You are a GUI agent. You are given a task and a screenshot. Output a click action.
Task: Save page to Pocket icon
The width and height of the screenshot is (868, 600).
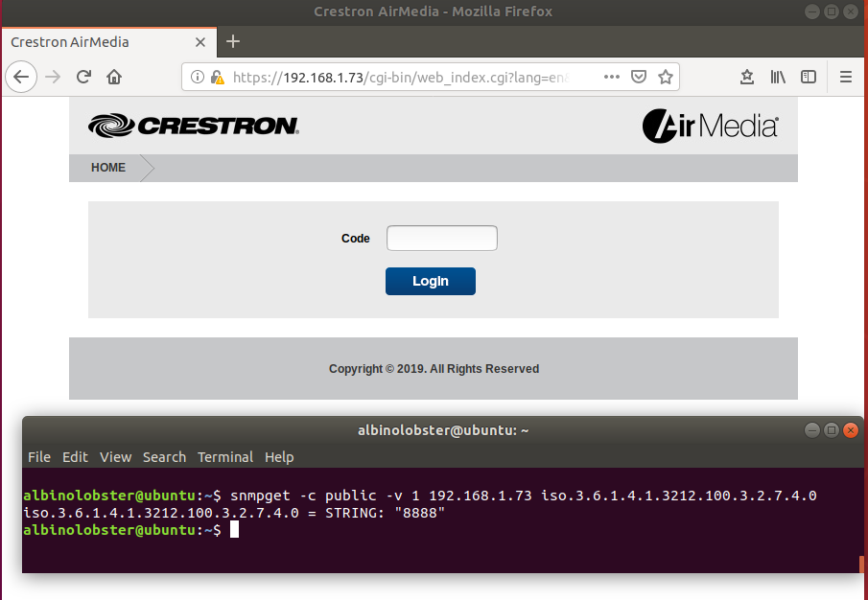click(x=639, y=78)
